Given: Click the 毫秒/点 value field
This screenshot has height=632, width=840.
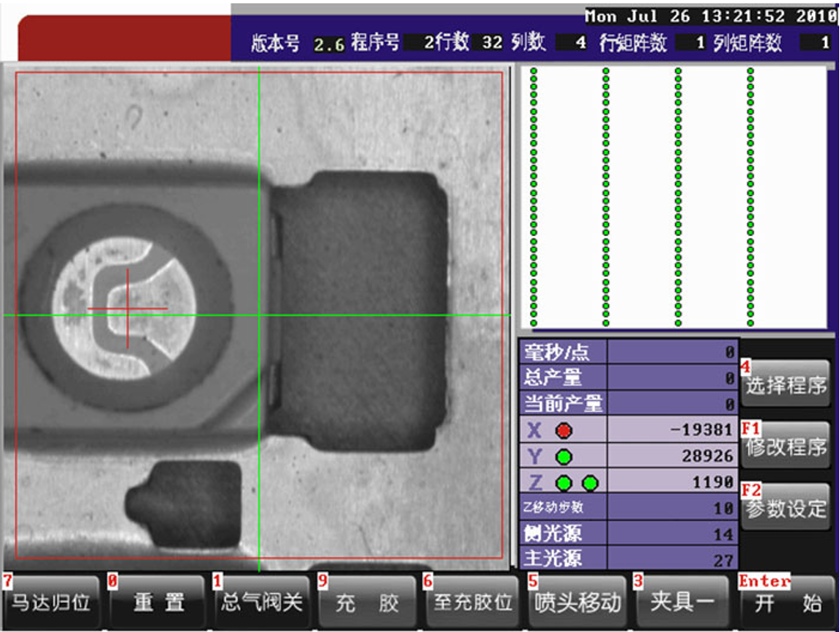Looking at the screenshot, I should 672,352.
